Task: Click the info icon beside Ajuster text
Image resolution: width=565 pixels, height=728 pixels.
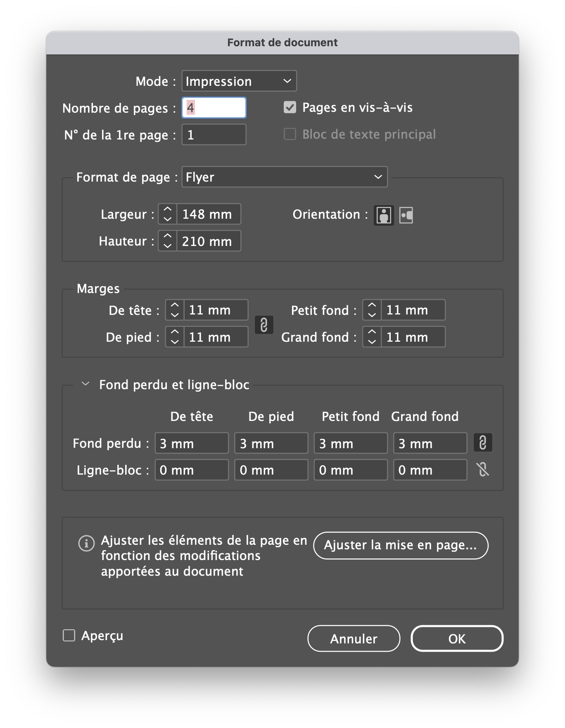Action: tap(86, 543)
